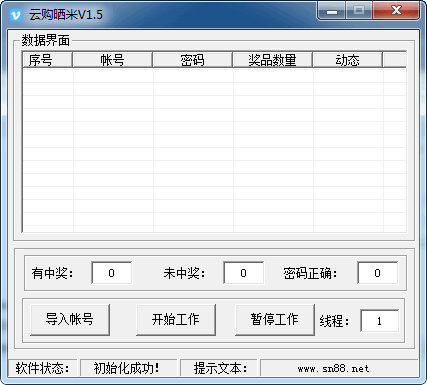Viewport: 427px width, 385px height.
Task: Click the 未中奖: label
Action: pyautogui.click(x=184, y=273)
